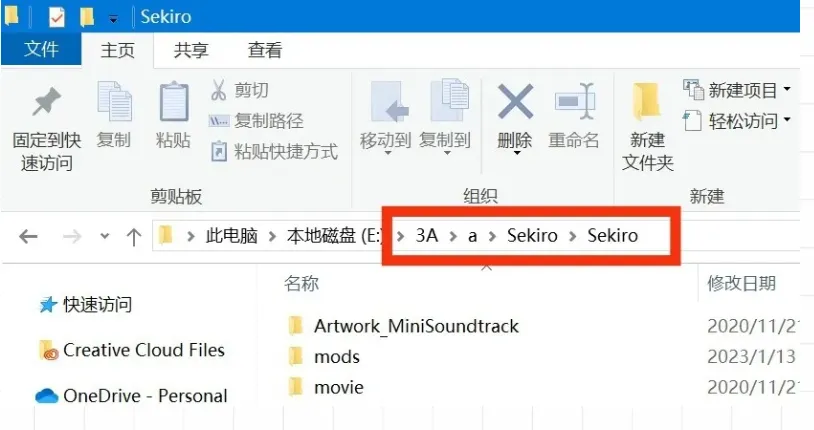The height and width of the screenshot is (430, 814).
Task: Click the Copy (复制) ribbon icon
Action: pyautogui.click(x=114, y=102)
